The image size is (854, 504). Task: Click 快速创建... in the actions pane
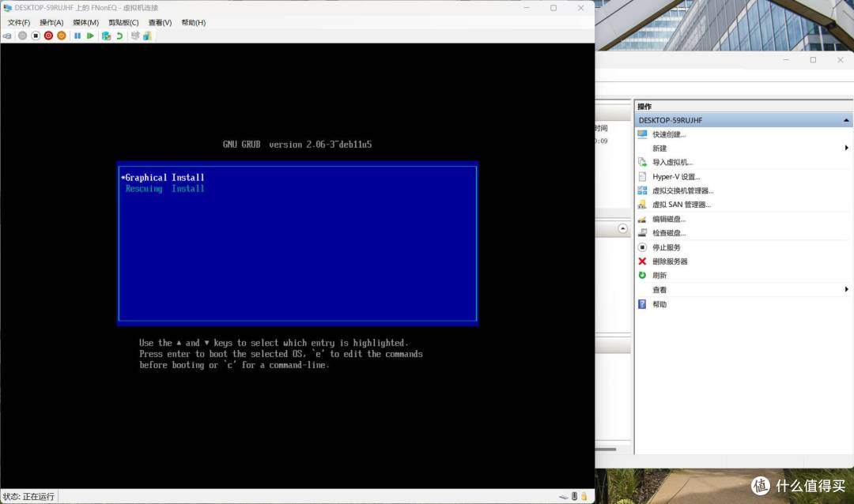[668, 134]
